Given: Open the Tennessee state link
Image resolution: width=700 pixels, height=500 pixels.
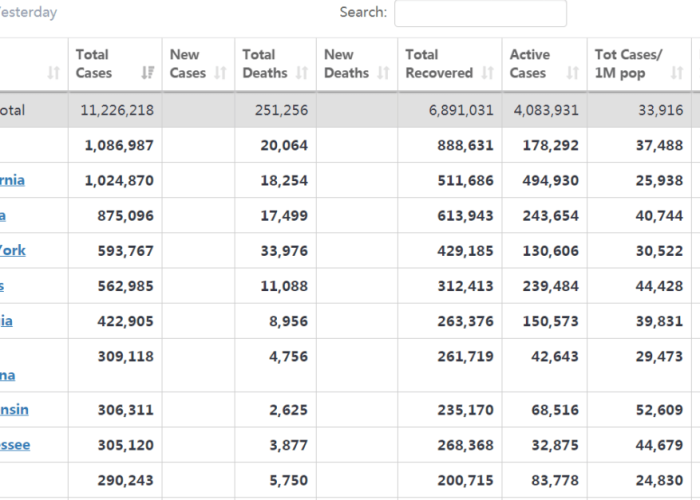Looking at the screenshot, I should coord(15,445).
